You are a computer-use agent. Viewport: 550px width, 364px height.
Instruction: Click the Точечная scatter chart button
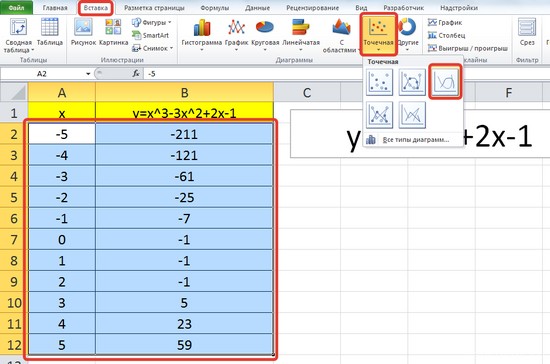click(x=378, y=34)
